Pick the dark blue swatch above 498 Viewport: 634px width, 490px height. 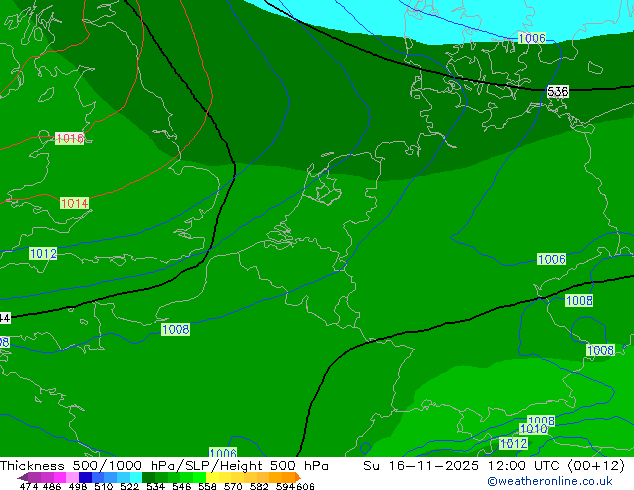(x=85, y=477)
